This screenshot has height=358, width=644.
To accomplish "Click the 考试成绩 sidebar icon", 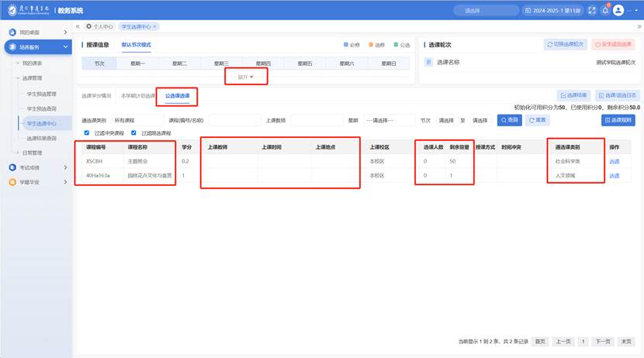I will [12, 167].
